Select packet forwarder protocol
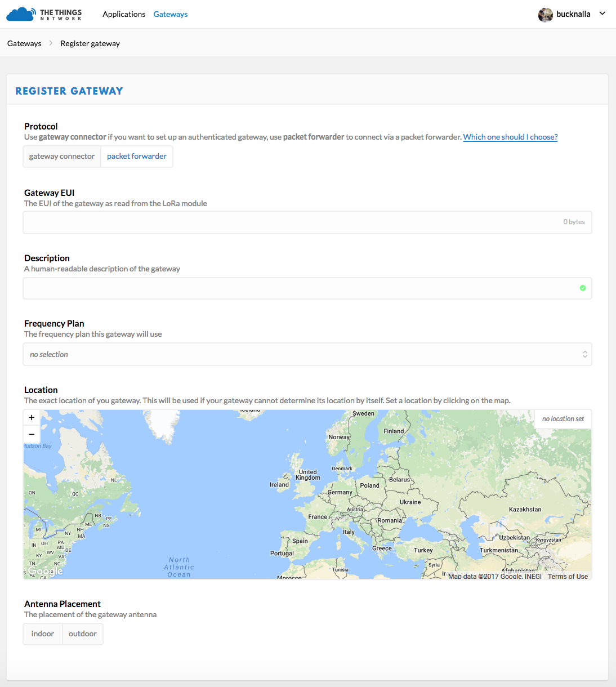The width and height of the screenshot is (616, 687). pos(137,157)
